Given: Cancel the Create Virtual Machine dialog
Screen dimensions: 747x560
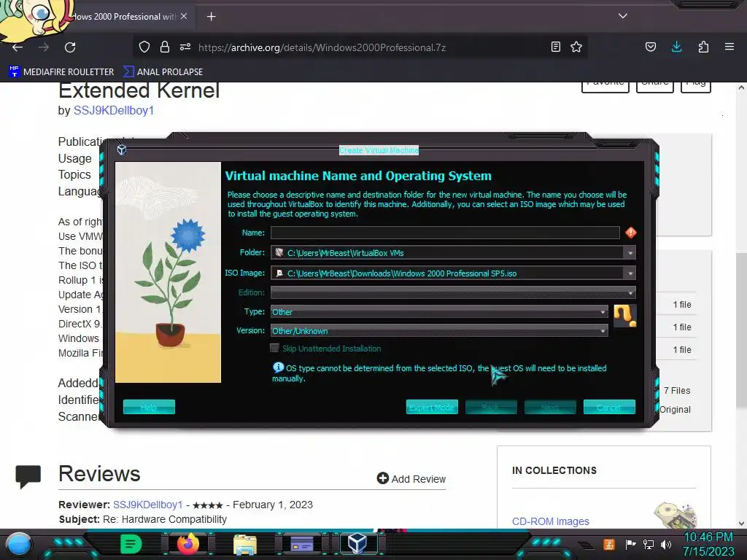Looking at the screenshot, I should click(609, 407).
